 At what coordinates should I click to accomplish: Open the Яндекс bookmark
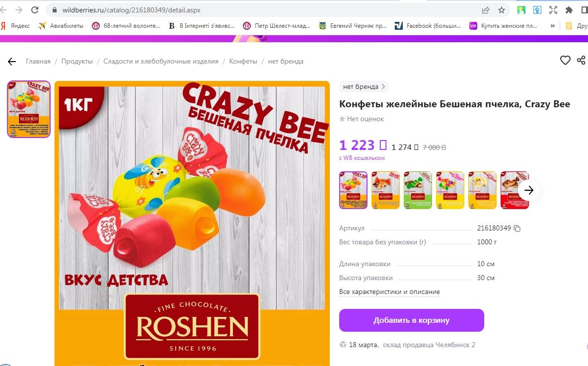pyautogui.click(x=15, y=26)
